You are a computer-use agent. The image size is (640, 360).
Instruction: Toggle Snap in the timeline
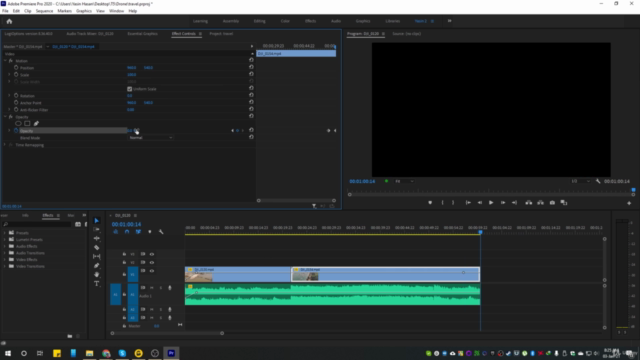(127, 232)
